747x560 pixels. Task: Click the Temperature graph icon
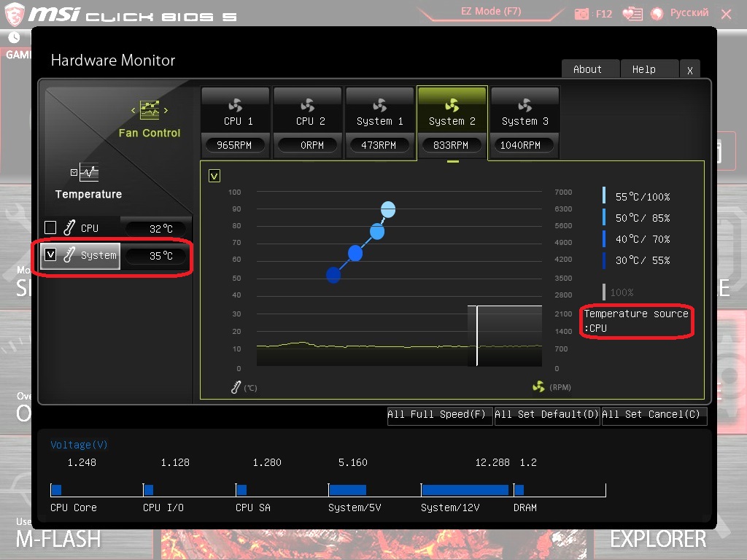[88, 172]
